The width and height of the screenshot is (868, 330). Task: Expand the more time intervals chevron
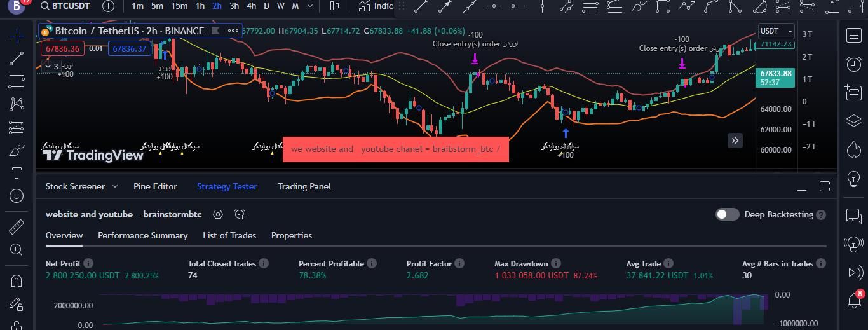[x=310, y=6]
